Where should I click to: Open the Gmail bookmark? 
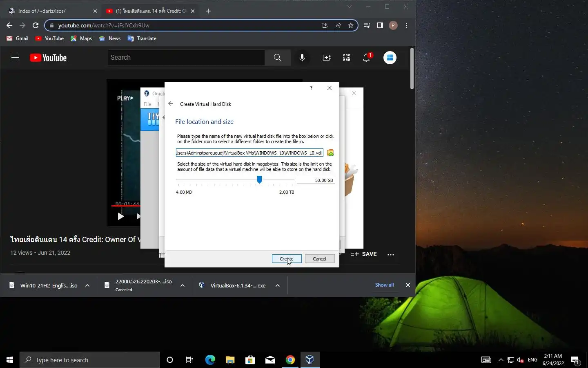coord(18,38)
